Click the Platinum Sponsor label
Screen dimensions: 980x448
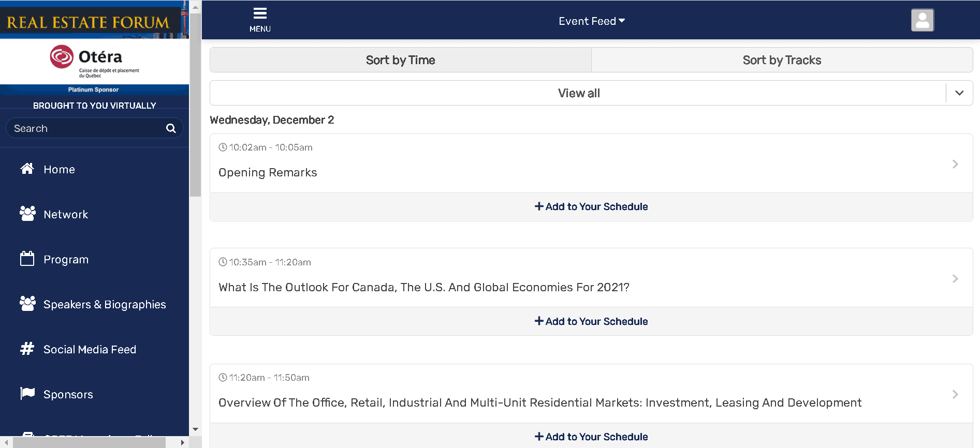tap(94, 89)
